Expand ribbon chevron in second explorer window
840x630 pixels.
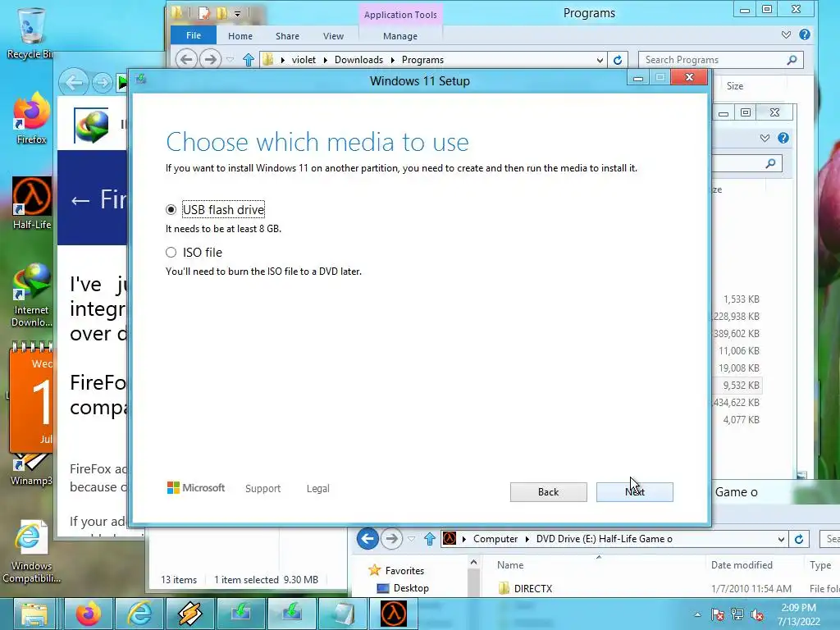point(765,138)
